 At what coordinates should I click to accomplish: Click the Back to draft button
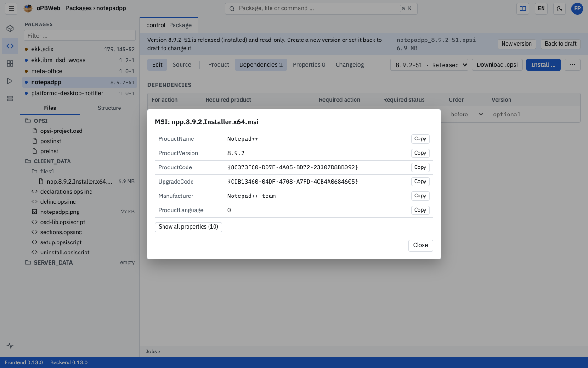pos(560,44)
